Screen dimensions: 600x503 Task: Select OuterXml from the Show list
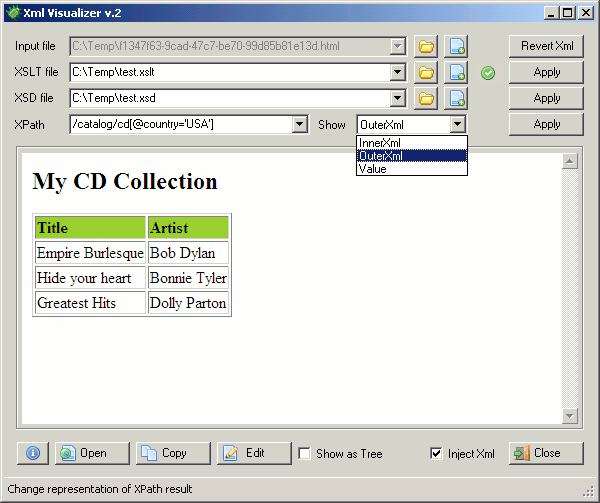412,156
